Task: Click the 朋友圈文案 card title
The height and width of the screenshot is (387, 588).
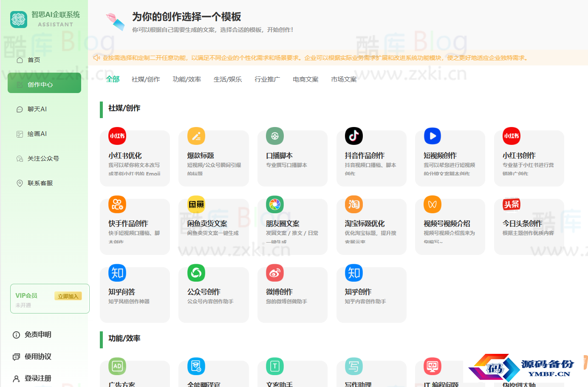Action: [x=283, y=223]
